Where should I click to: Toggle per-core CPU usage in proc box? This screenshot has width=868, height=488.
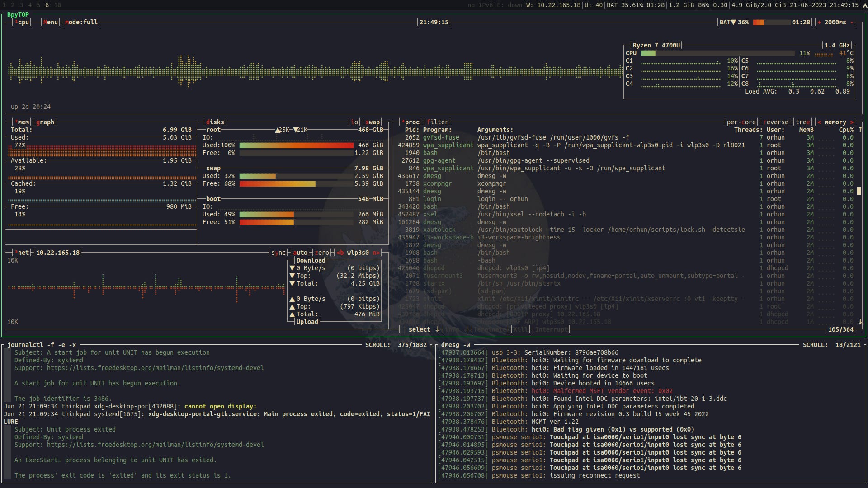coord(741,122)
